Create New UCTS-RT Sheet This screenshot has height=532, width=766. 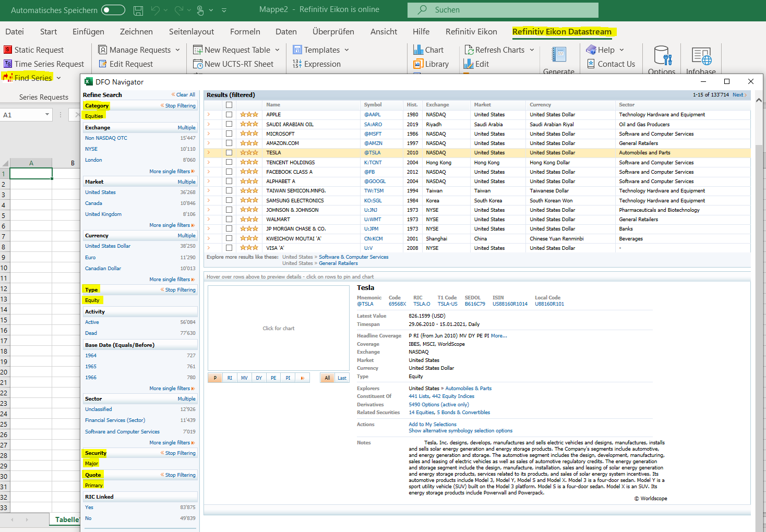click(233, 64)
